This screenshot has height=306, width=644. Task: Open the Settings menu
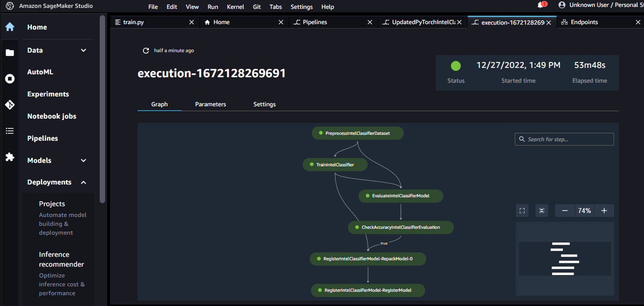(302, 7)
